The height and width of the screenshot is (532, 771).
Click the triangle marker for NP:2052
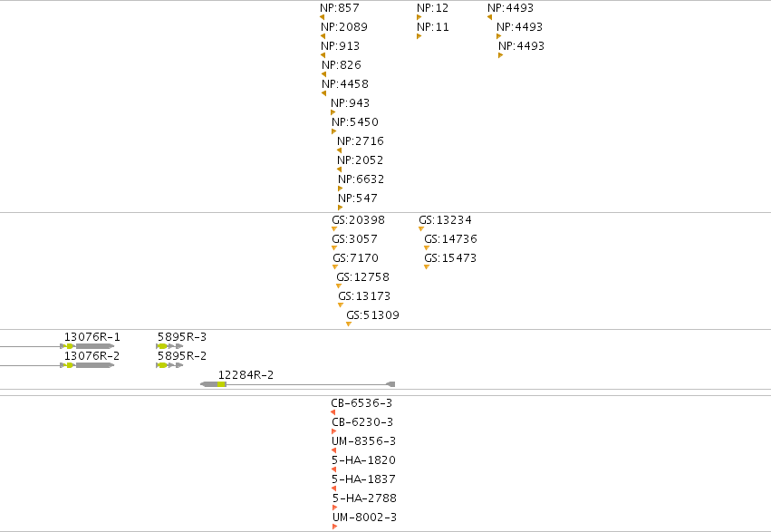click(339, 169)
